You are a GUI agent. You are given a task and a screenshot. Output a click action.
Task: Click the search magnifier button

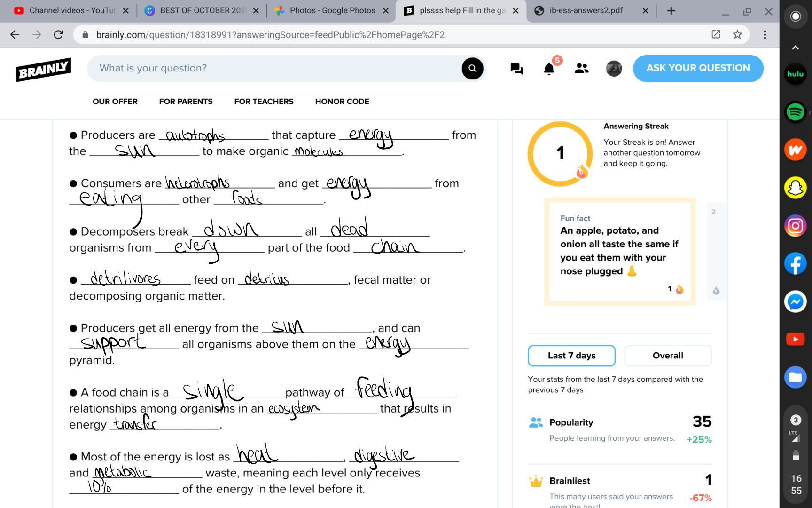472,68
